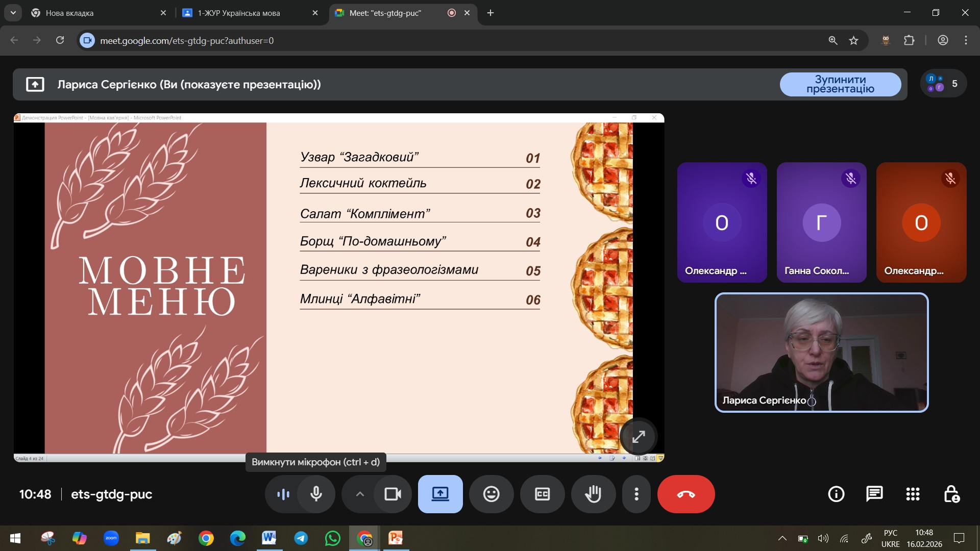Open host controls lock icon
Viewport: 980px width, 551px height.
(951, 494)
